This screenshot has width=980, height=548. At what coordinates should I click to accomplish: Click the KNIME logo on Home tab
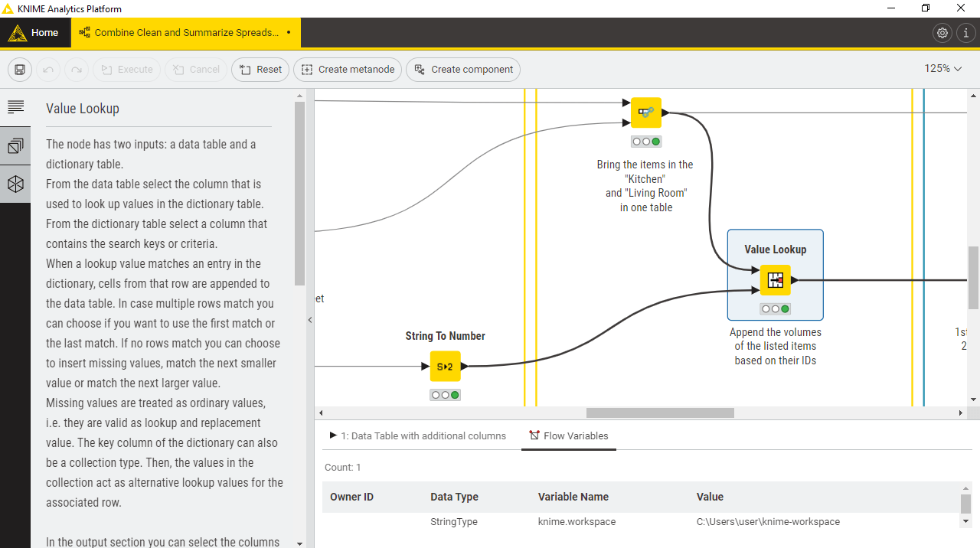(17, 33)
